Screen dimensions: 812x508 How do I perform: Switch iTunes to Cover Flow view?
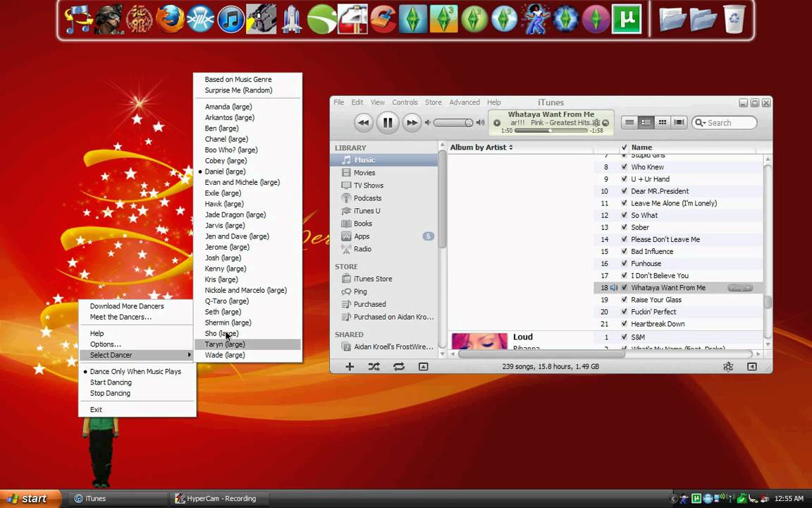point(678,122)
